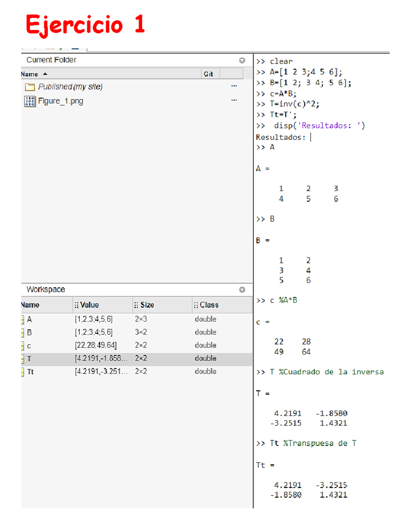Click the icon for variable c in Workspace
The width and height of the screenshot is (411, 532).
[23, 346]
